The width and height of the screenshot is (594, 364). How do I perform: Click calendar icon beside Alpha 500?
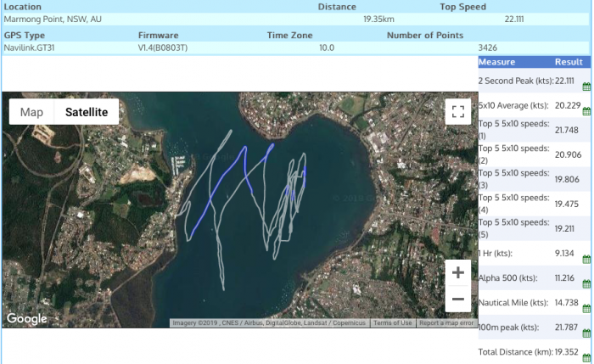click(586, 283)
